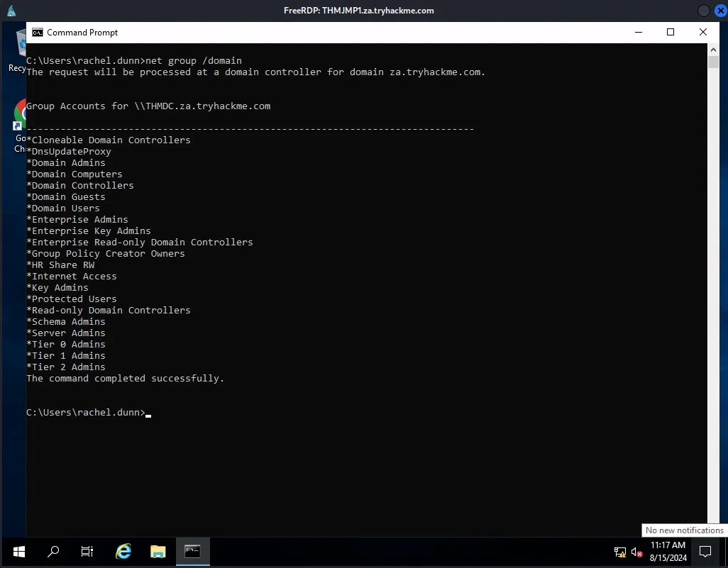The image size is (728, 568).
Task: Click the network status tray icon
Action: [x=620, y=552]
